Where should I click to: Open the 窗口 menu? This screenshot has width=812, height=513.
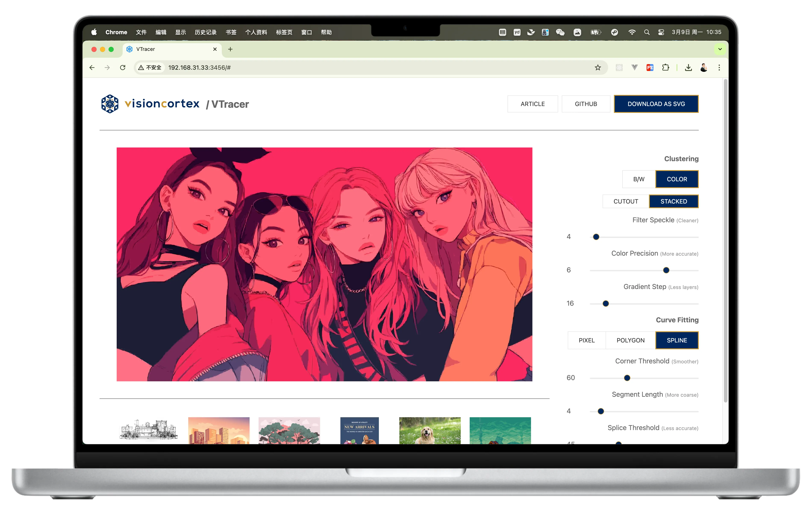tap(306, 32)
